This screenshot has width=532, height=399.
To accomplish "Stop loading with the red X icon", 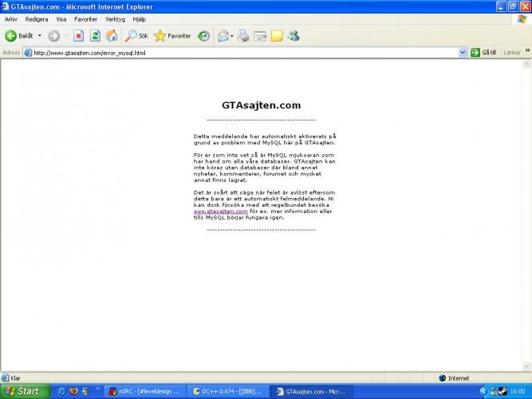I will (x=79, y=36).
